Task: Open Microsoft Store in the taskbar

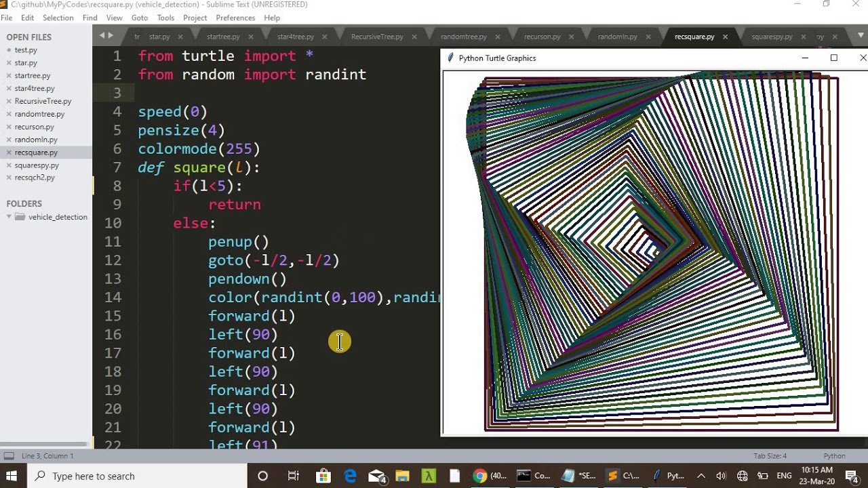Action: click(323, 476)
